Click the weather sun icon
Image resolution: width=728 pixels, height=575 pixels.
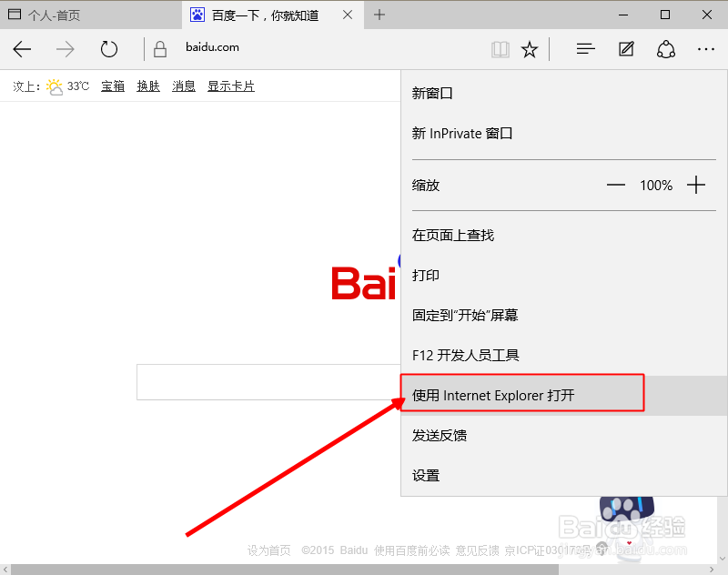click(55, 86)
